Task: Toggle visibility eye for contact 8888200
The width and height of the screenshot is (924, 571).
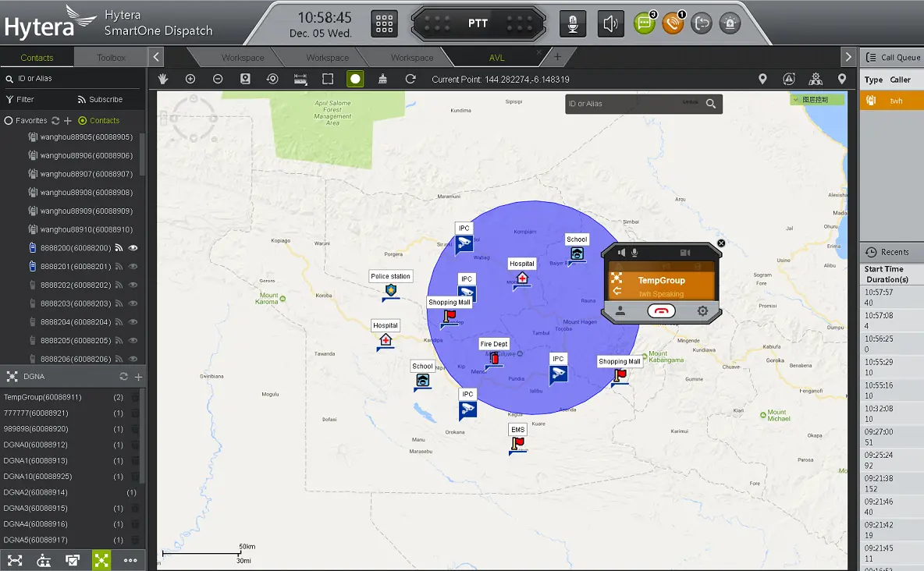Action: click(133, 248)
